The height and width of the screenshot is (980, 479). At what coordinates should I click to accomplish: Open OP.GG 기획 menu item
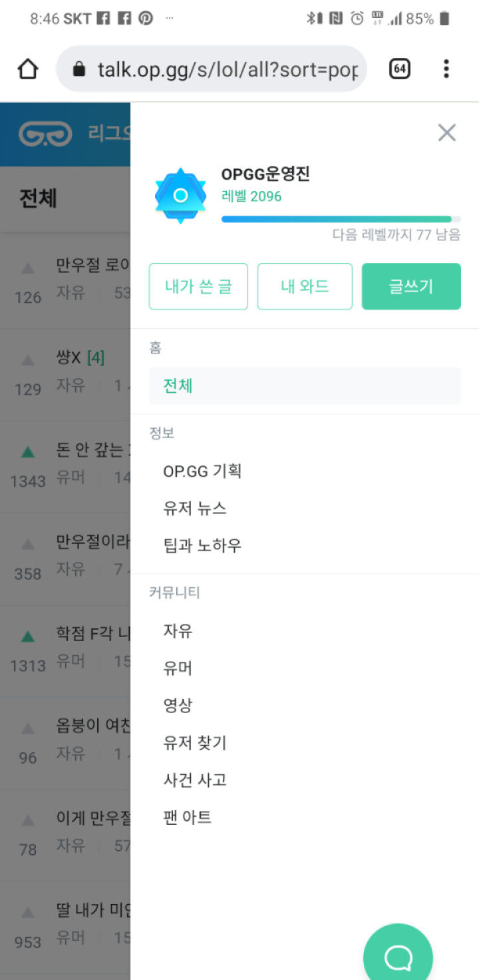202,471
